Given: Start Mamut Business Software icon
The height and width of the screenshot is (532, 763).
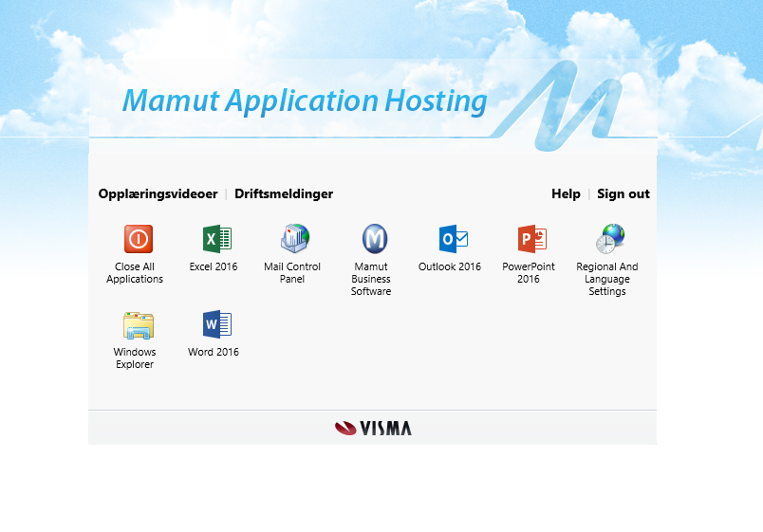Looking at the screenshot, I should click(x=375, y=239).
